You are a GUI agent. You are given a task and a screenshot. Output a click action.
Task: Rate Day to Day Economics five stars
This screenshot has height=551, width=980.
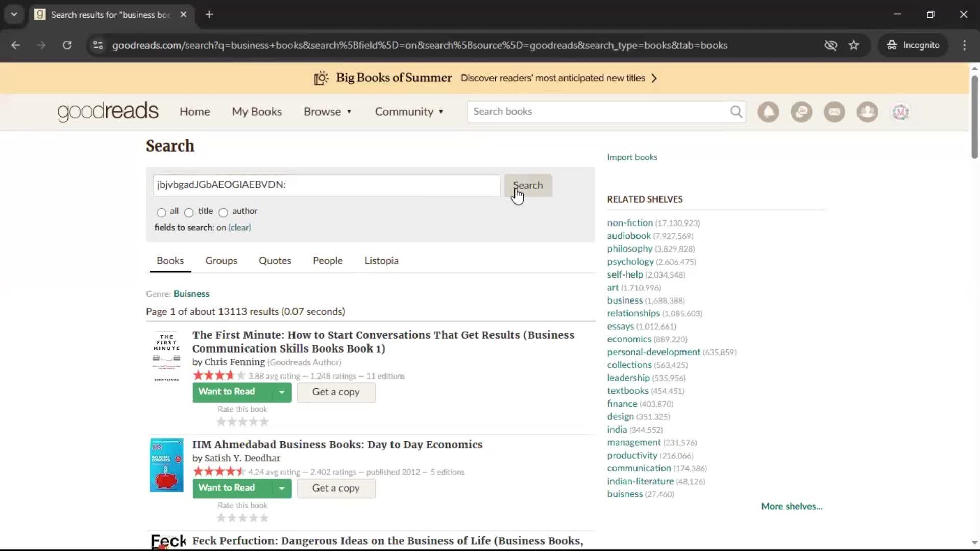pyautogui.click(x=264, y=518)
